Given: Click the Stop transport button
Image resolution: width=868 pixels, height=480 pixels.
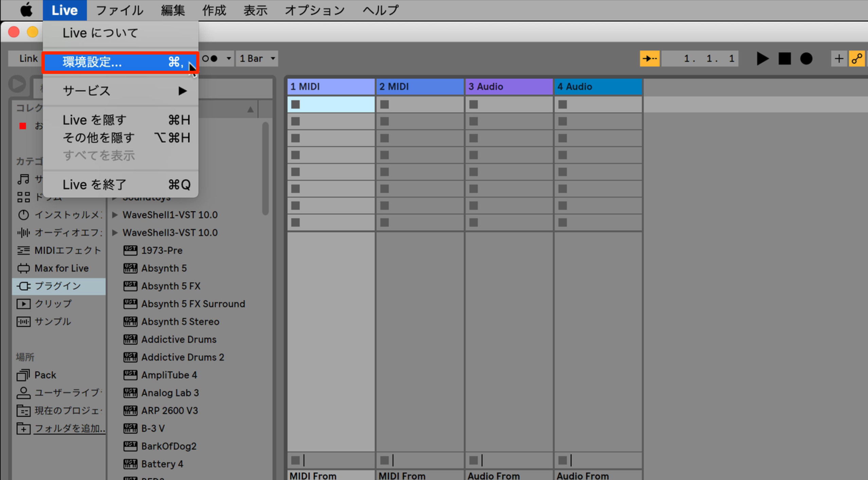Looking at the screenshot, I should coord(785,59).
